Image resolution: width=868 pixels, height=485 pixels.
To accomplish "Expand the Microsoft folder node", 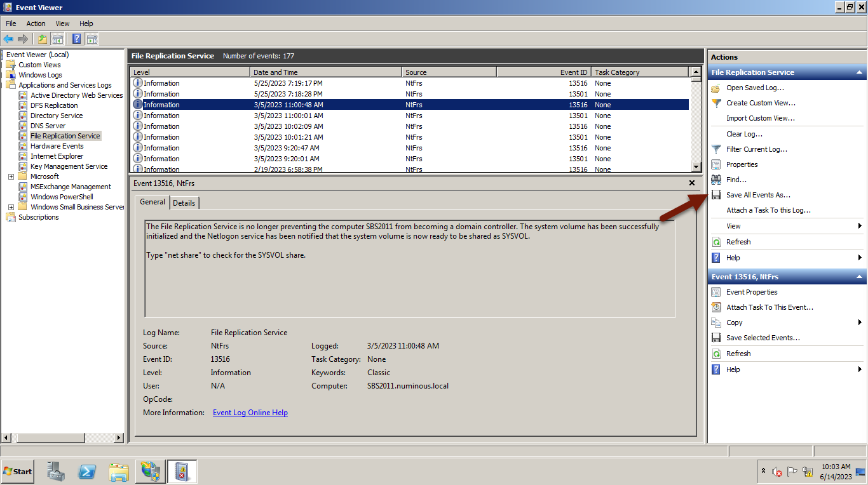I will point(11,176).
